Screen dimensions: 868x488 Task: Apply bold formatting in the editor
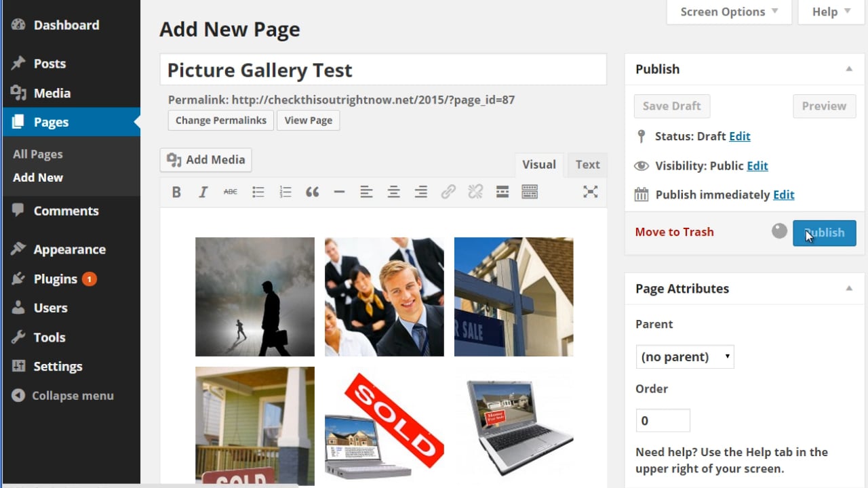(x=176, y=192)
